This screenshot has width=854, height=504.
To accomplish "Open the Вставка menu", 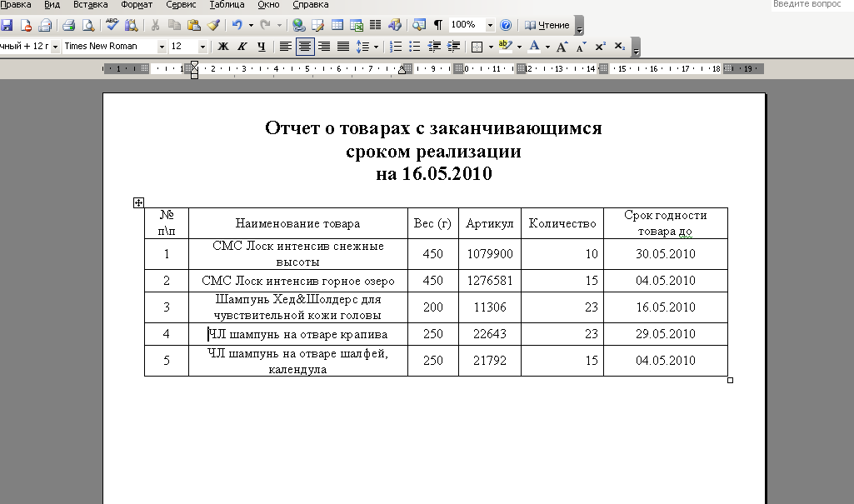I will 91,5.
